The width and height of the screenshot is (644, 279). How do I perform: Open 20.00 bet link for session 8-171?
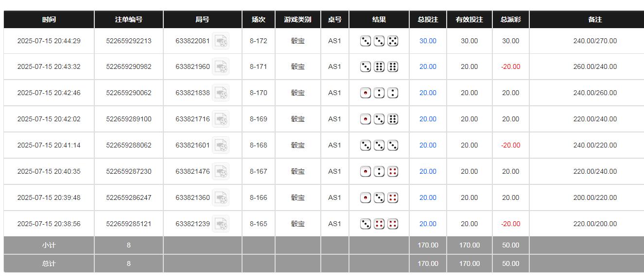428,67
